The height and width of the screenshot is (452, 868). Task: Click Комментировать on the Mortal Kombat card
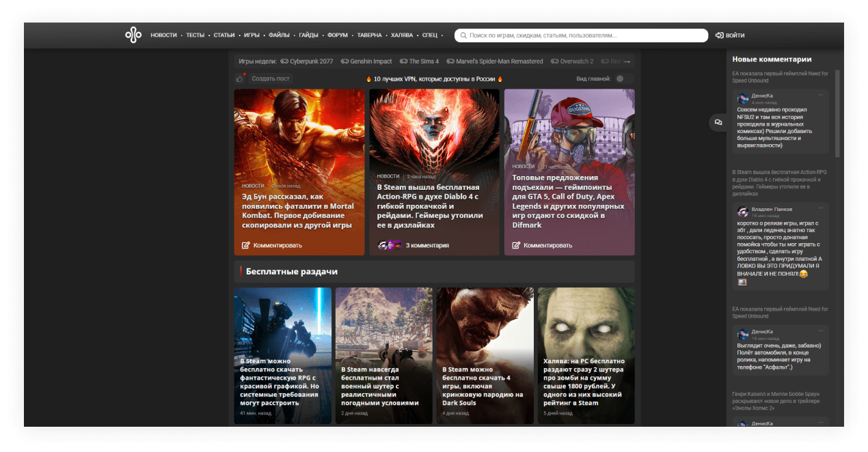pos(277,245)
